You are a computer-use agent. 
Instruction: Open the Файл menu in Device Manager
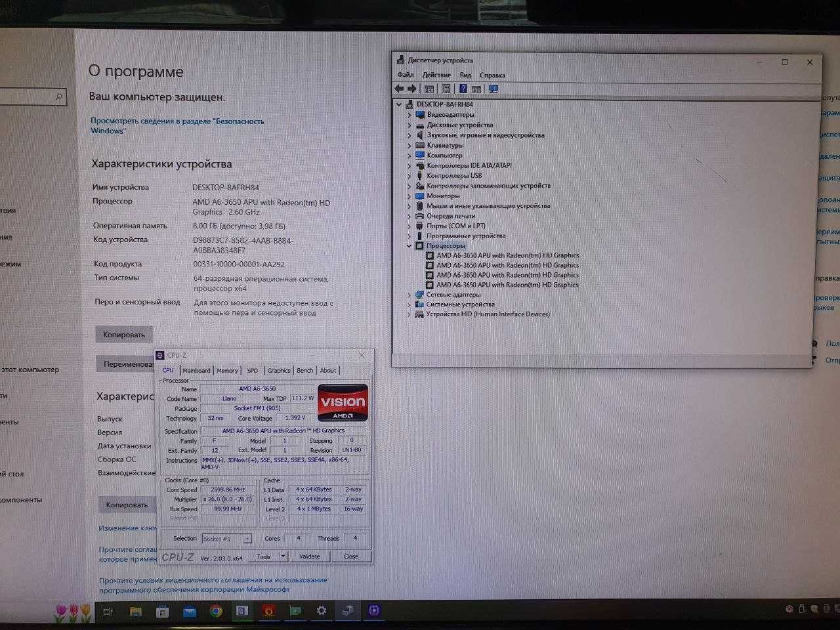coord(406,75)
